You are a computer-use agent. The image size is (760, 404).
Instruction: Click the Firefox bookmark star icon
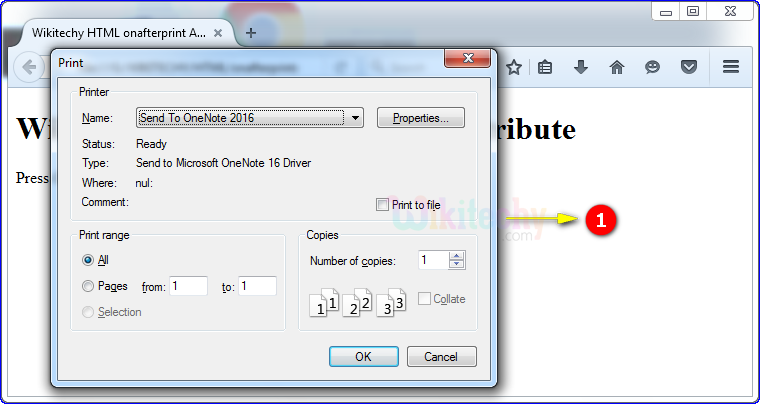(x=514, y=68)
